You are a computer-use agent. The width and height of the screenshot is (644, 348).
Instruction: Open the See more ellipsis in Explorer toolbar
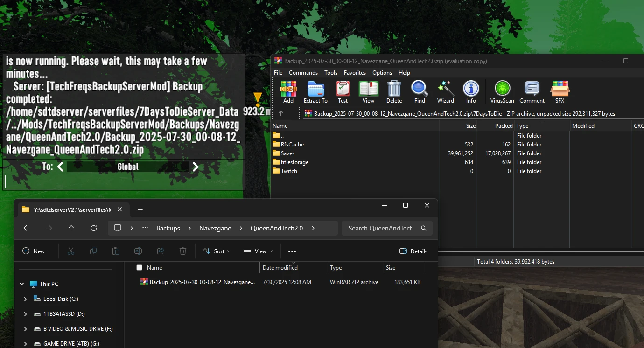point(292,251)
